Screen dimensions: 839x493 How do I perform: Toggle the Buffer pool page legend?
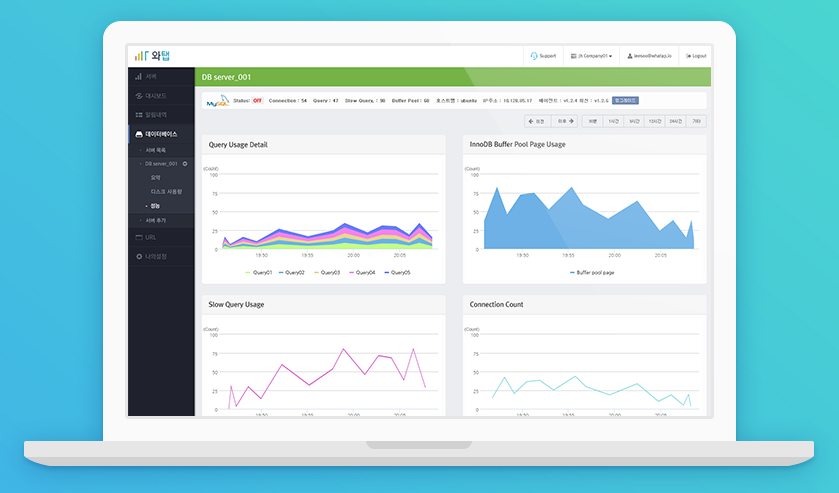tap(592, 272)
